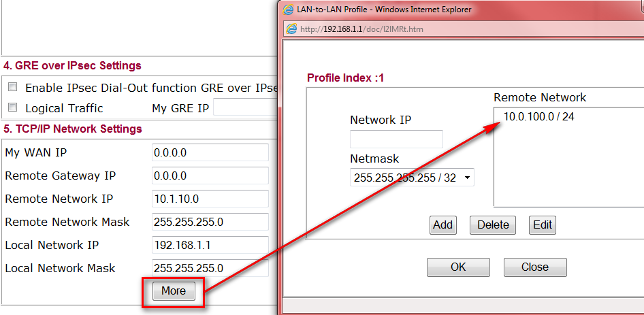
Task: Click the Delete button in the profile popup
Action: [x=493, y=225]
